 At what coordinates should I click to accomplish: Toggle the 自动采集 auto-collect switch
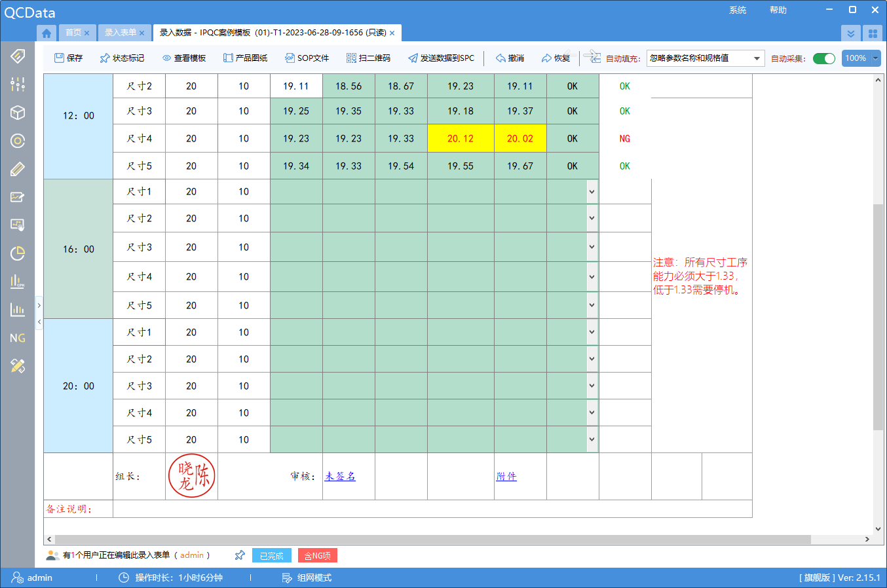click(x=824, y=58)
